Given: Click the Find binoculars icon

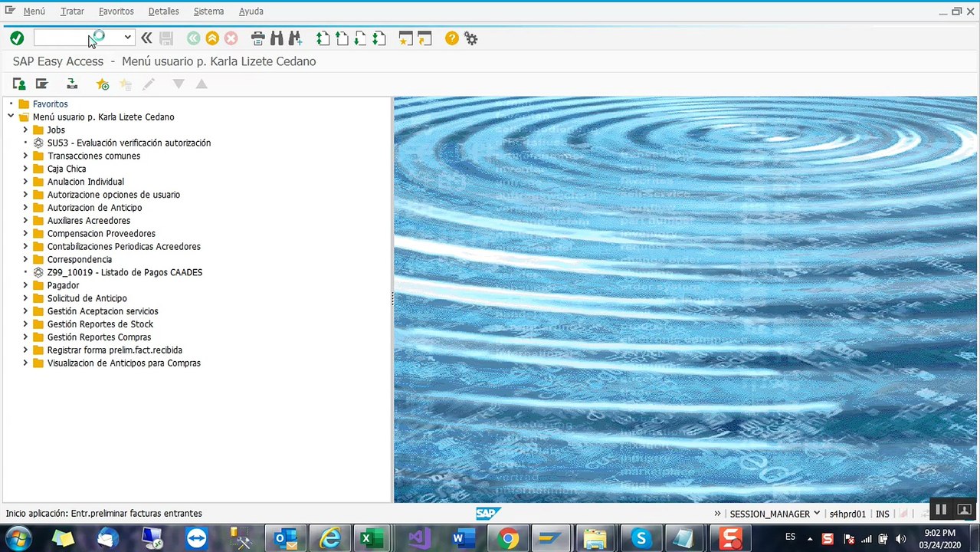Looking at the screenshot, I should (277, 38).
